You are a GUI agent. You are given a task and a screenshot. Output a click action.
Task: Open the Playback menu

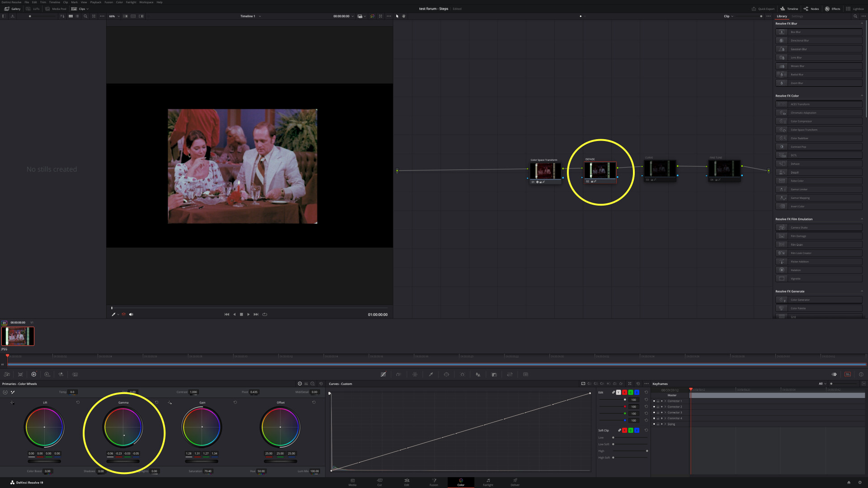tap(95, 2)
